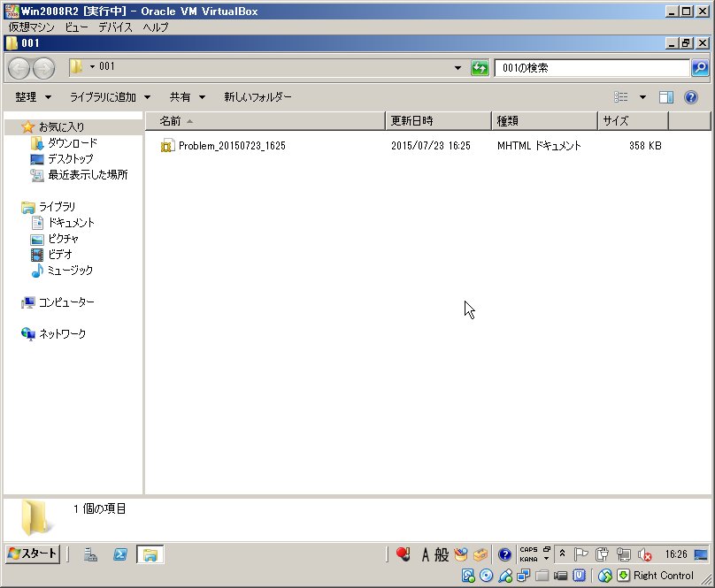Click the Windows Explorer icon in the taskbar

click(x=148, y=554)
